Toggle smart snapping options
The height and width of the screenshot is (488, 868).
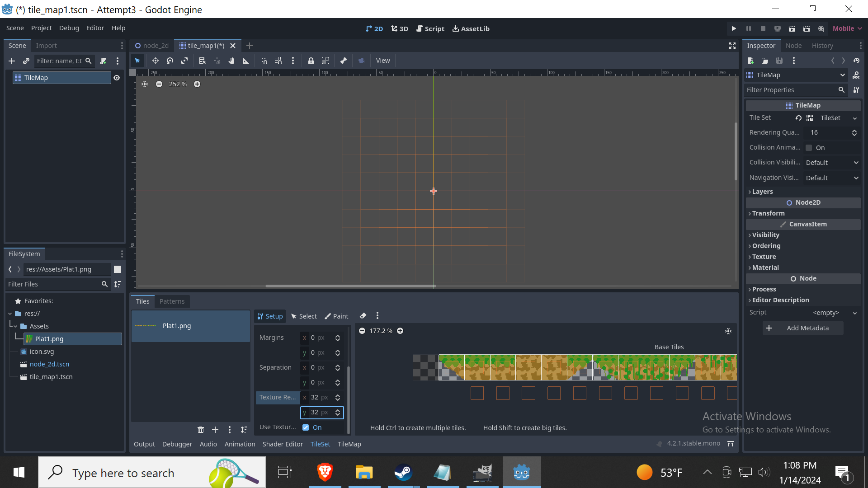tap(264, 61)
